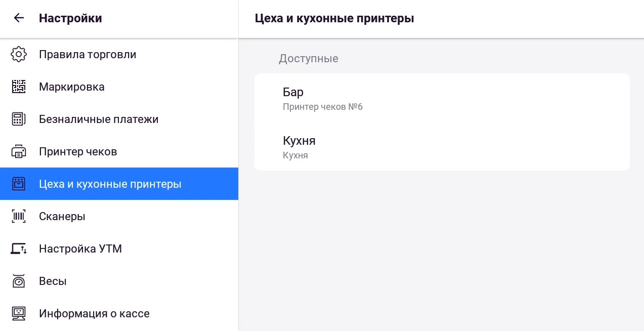
Task: Click the gear icon for Правила торговли
Action: (x=19, y=54)
